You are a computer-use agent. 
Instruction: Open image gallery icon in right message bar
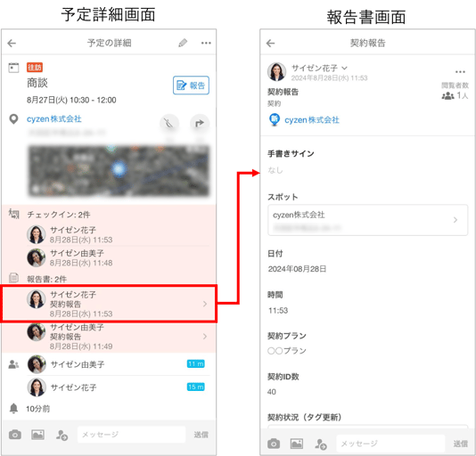(296, 444)
